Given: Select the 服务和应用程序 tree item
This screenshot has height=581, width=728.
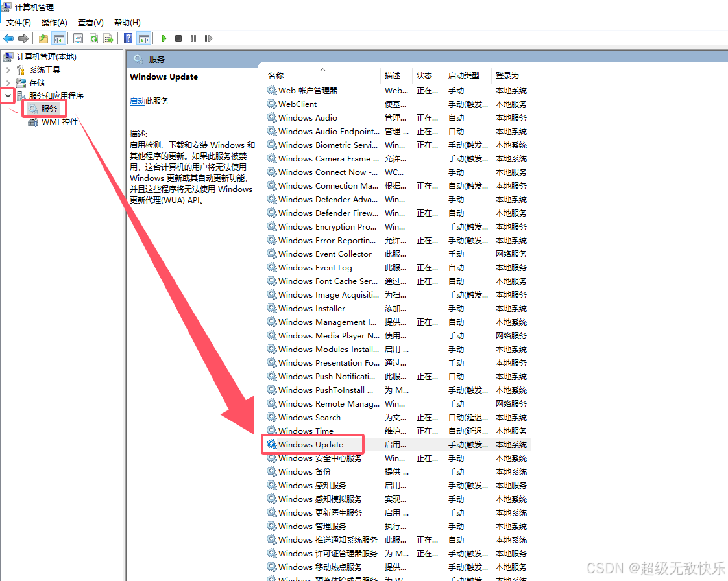Looking at the screenshot, I should (56, 95).
